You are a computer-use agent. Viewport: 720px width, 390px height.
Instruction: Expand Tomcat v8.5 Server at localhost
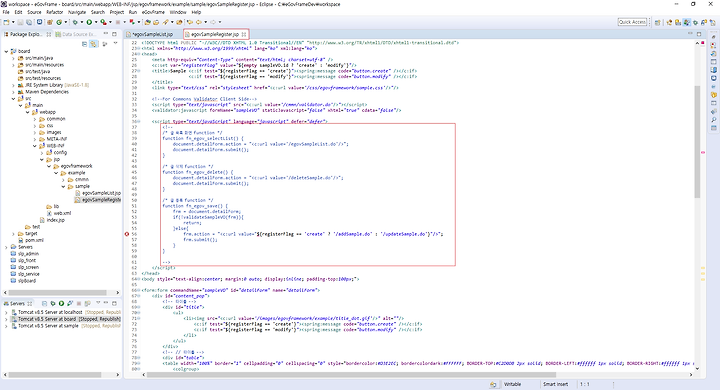[x=6, y=312]
